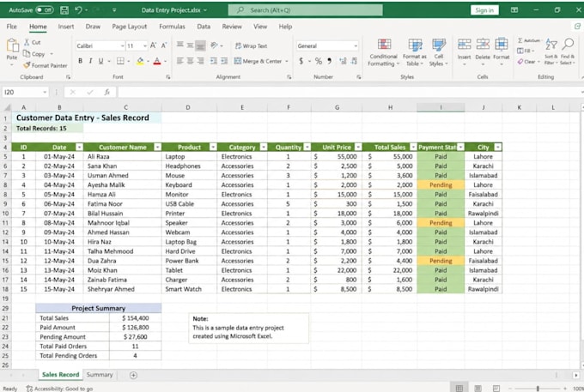
Task: Click the Sign in button
Action: coord(484,10)
